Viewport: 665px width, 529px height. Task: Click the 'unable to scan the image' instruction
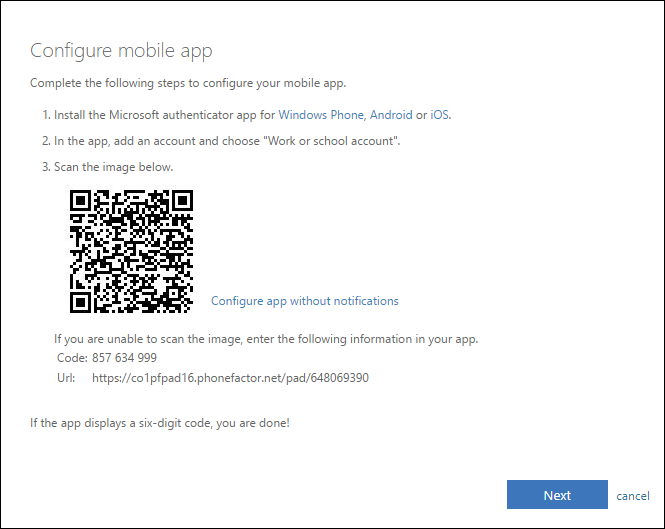point(266,339)
